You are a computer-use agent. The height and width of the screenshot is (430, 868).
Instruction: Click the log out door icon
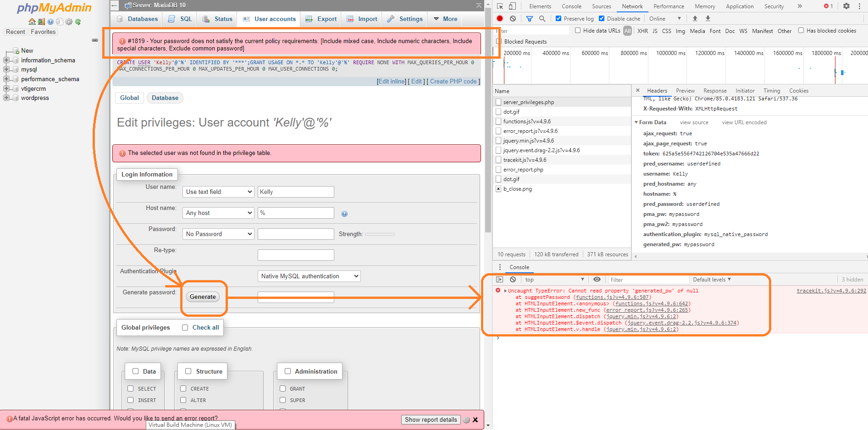point(41,22)
